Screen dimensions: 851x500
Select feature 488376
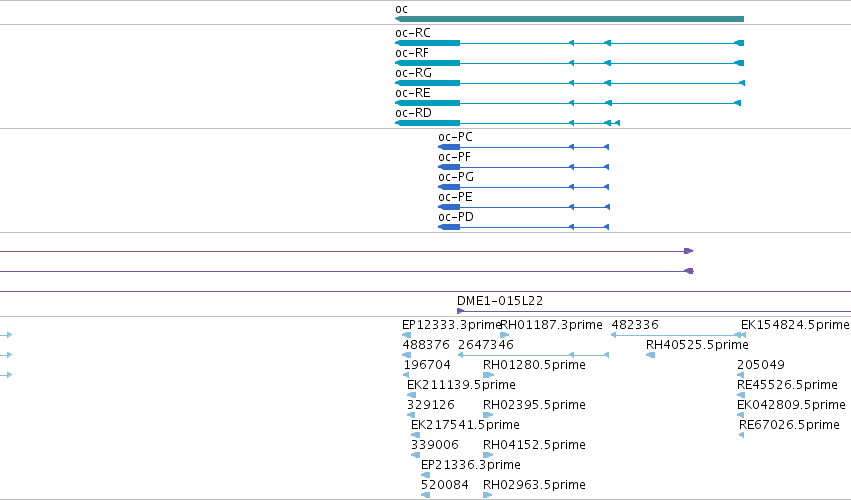(426, 345)
